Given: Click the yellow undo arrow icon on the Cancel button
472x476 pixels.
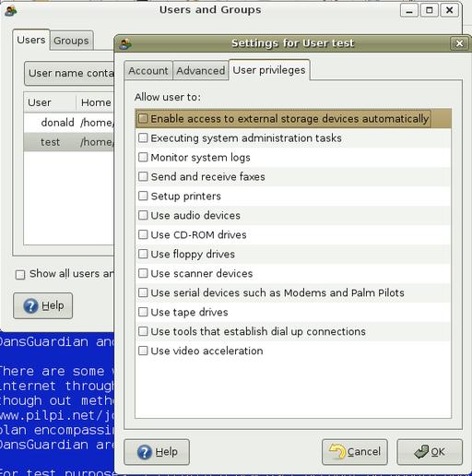Looking at the screenshot, I should click(337, 451).
